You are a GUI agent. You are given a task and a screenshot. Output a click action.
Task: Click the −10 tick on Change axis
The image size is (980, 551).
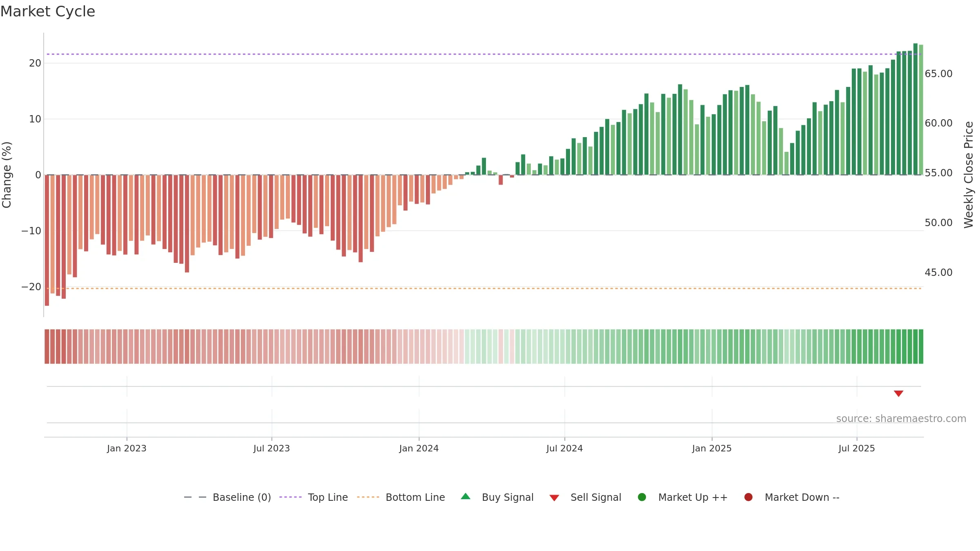pos(31,231)
